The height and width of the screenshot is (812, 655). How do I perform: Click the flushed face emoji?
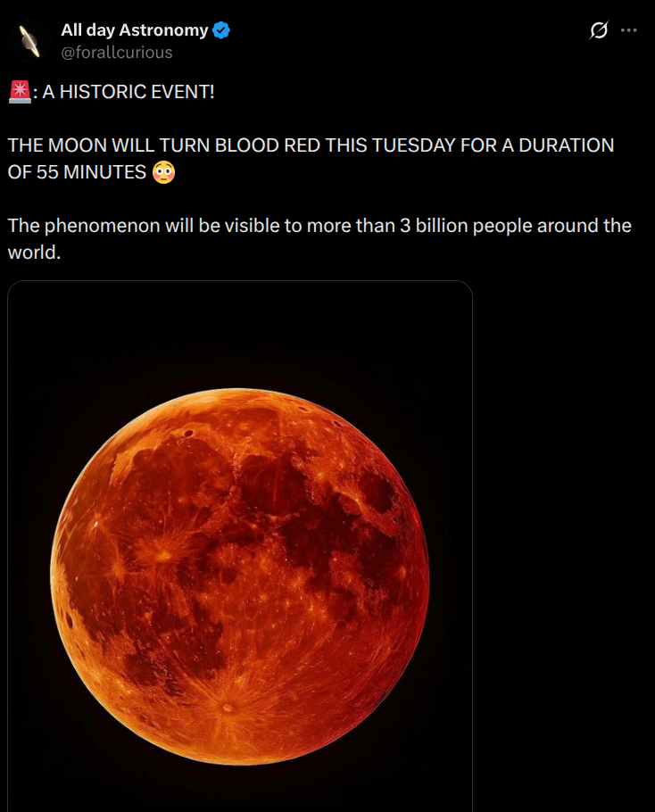click(x=164, y=172)
